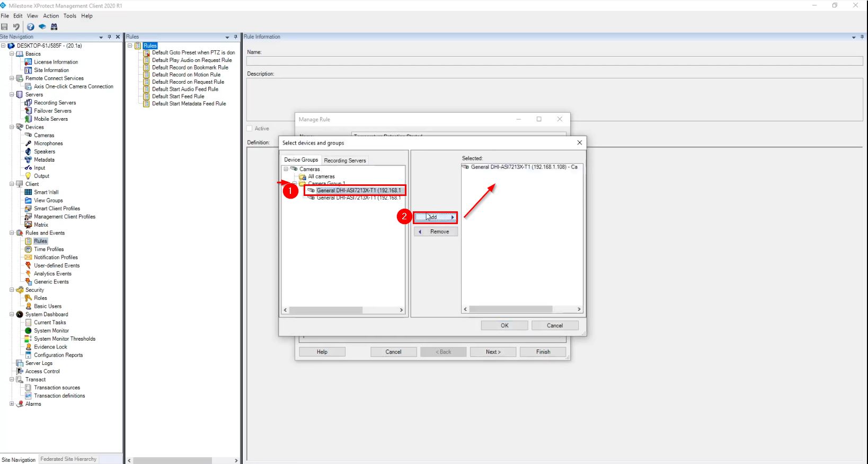Click Next in the Manage Rule dialog
Screen dimensions: 868x464
coord(493,352)
